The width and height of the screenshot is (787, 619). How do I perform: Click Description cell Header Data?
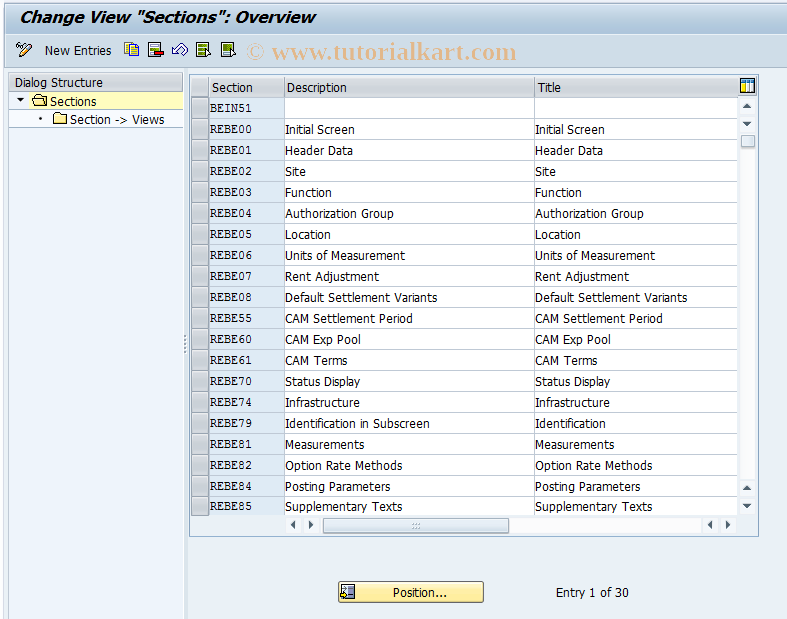pos(409,151)
